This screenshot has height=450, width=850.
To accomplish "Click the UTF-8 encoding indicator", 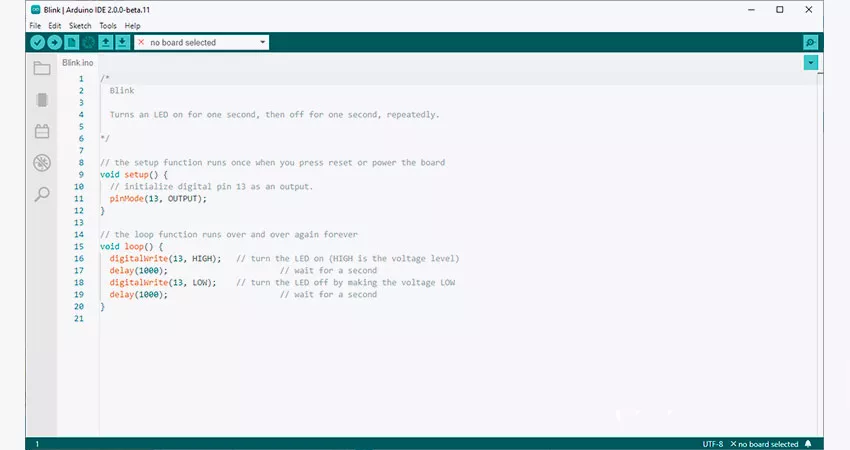I will point(713,444).
